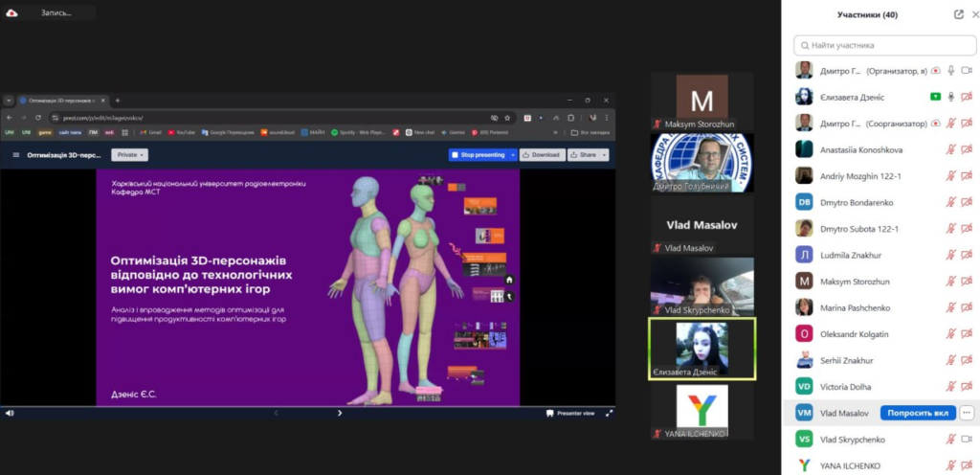
Task: Toggle microphone for Dmytro Bondarenko
Action: [x=951, y=202]
